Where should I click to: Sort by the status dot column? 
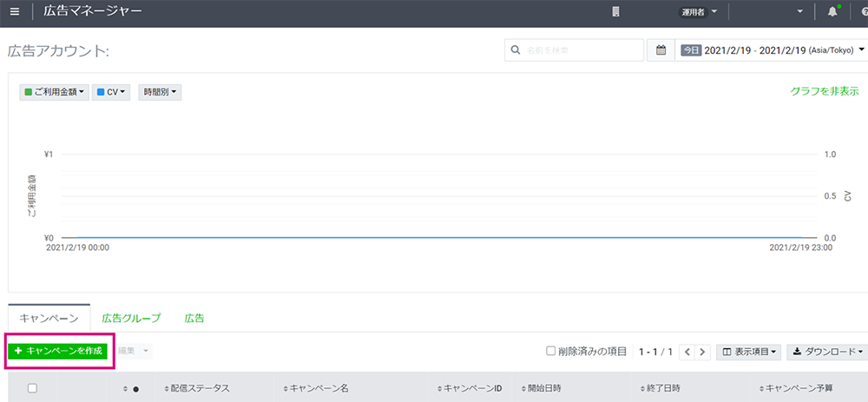131,389
